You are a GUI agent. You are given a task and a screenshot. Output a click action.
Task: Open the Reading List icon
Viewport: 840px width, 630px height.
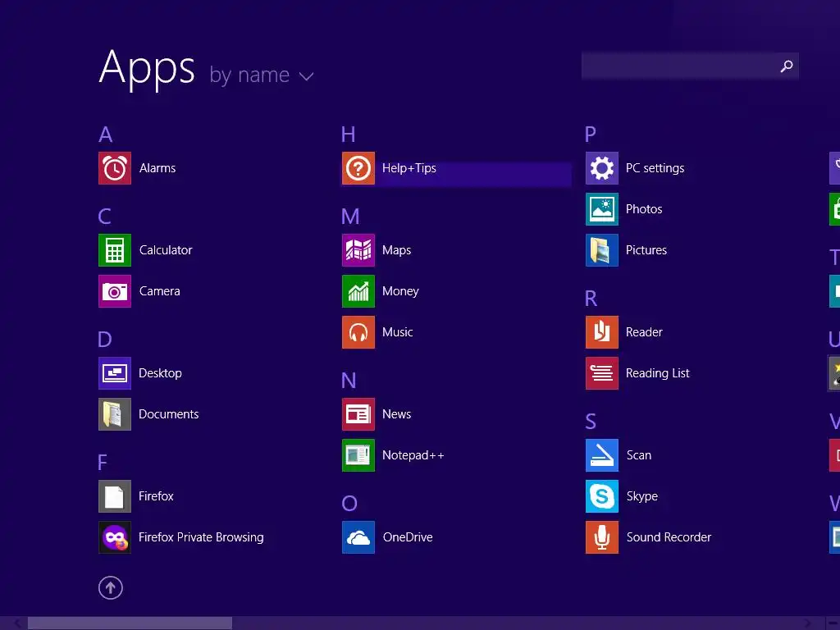[602, 373]
